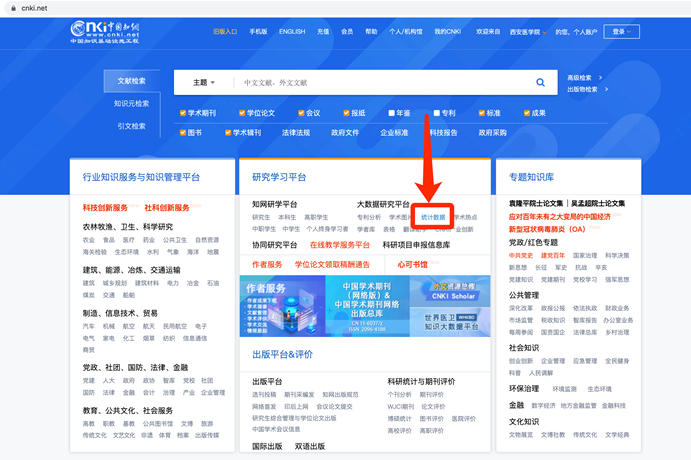Viewport: 691px width, 460px height.
Task: Switch to the 引文检索 tab
Action: 131,126
